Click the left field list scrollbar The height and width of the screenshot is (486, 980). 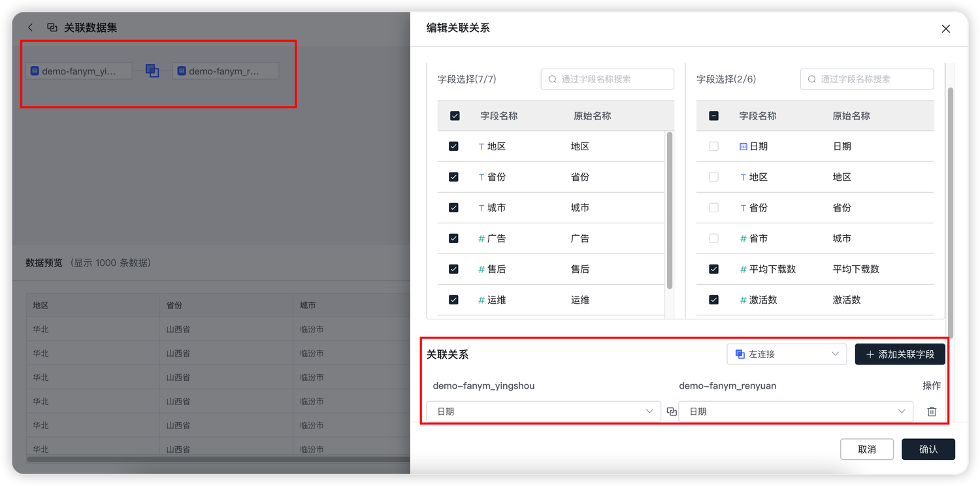(669, 210)
